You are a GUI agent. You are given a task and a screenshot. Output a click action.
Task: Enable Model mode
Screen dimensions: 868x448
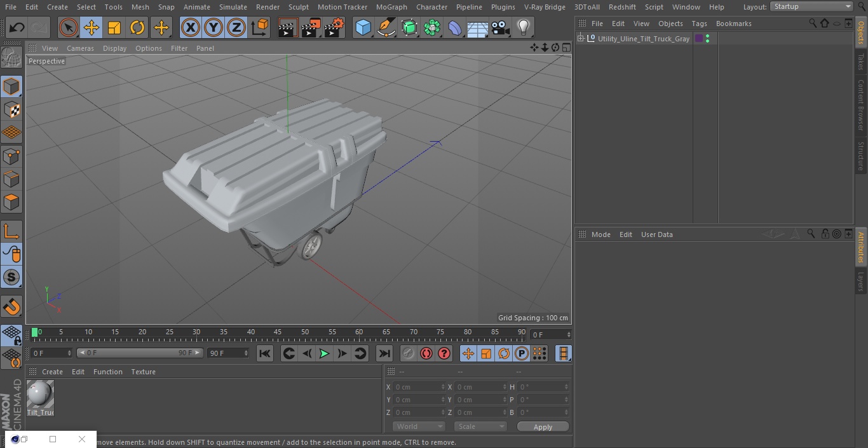[x=11, y=86]
